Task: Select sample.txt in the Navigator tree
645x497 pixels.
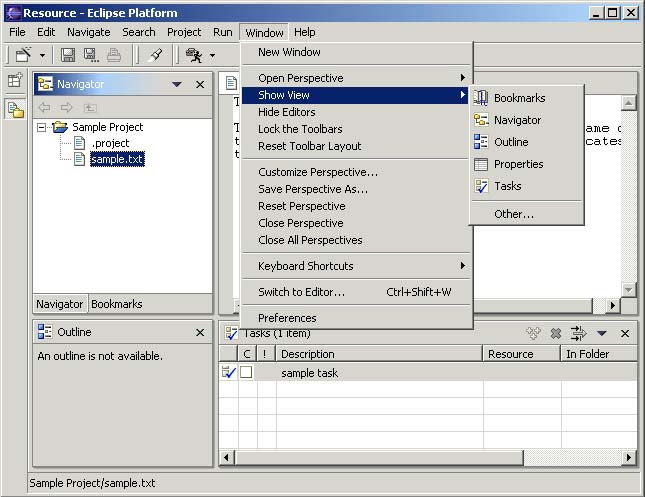Action: pyautogui.click(x=117, y=159)
